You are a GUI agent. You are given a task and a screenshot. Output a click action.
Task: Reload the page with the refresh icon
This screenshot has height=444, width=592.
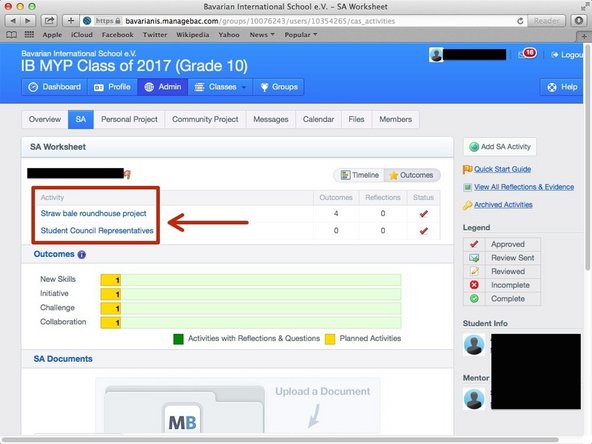click(x=520, y=21)
